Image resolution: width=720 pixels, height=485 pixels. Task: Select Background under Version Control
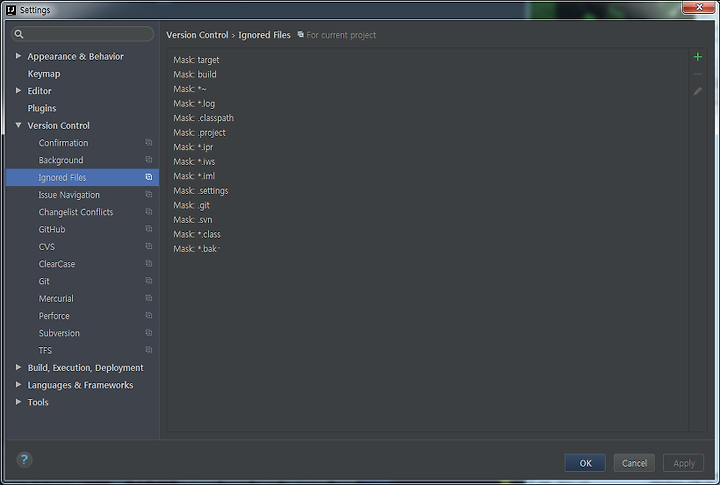(61, 160)
